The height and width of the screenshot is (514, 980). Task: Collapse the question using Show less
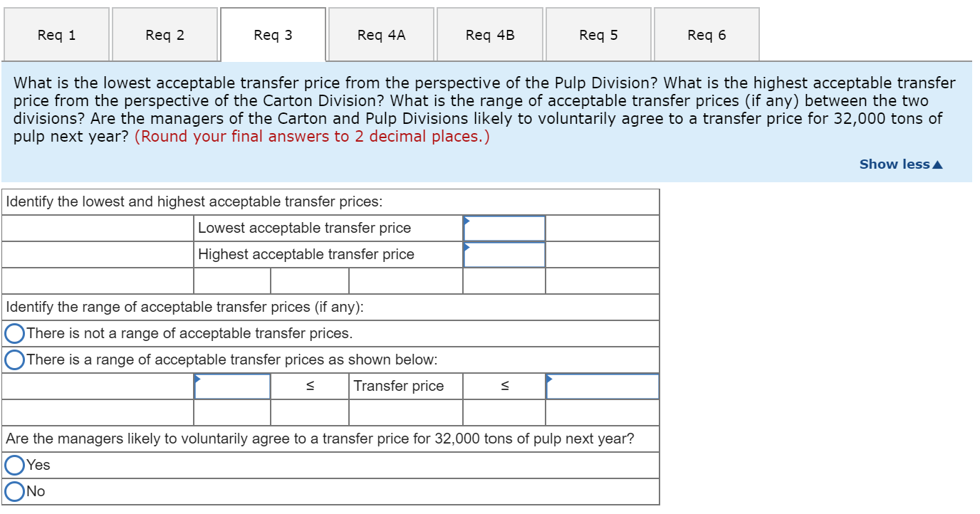[x=900, y=164]
